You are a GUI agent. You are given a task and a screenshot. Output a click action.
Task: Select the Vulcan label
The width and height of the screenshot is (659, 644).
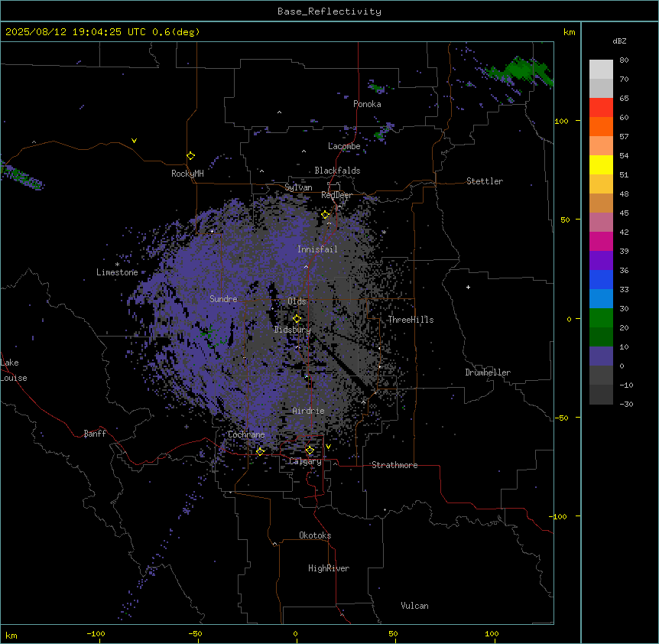click(x=415, y=606)
